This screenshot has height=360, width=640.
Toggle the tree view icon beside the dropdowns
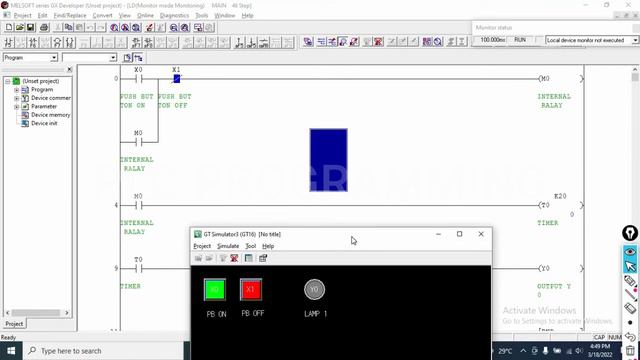tap(138, 58)
